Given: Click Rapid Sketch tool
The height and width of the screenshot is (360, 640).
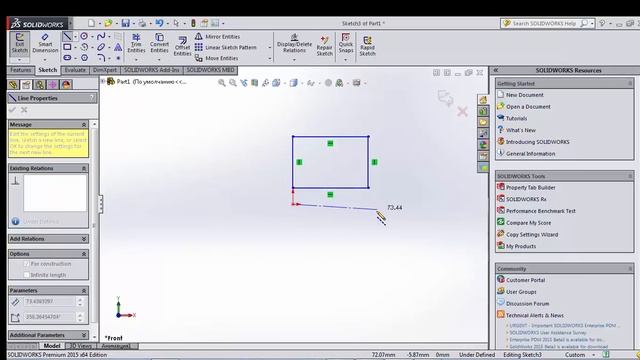Looking at the screenshot, I should coord(367,45).
